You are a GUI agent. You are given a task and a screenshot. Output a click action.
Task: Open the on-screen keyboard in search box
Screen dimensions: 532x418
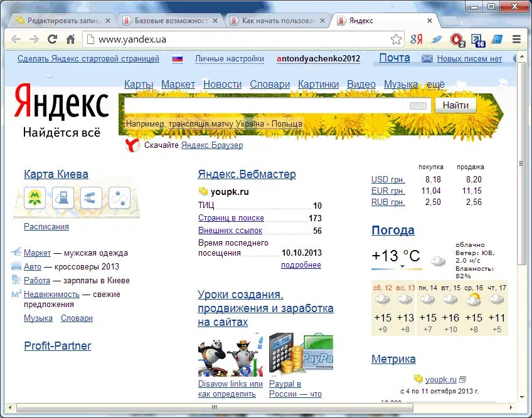coord(418,106)
